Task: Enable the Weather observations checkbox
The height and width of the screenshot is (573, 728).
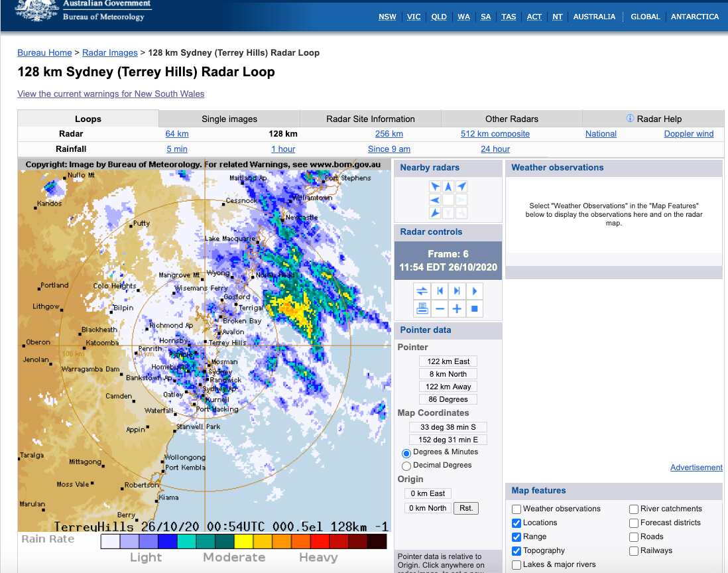Action: coord(516,509)
